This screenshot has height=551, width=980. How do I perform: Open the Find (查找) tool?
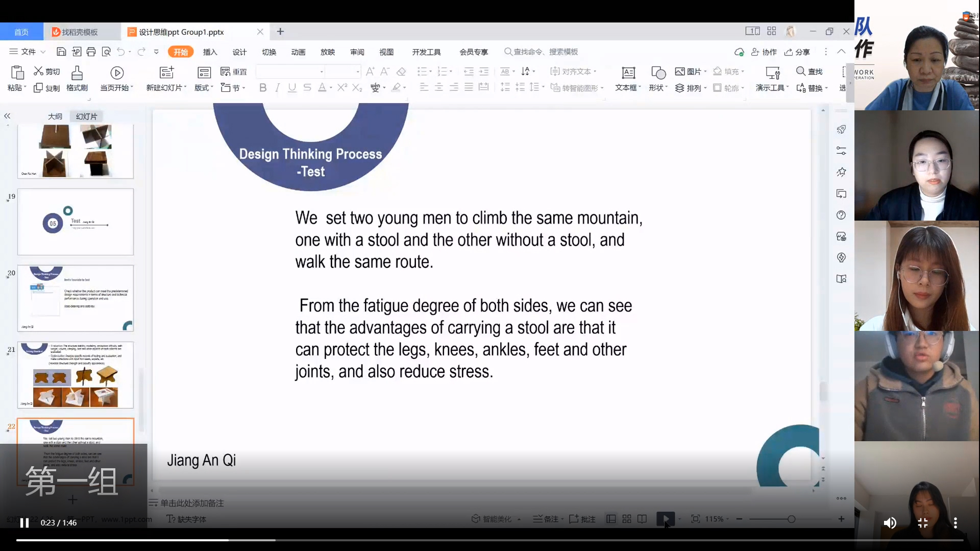810,71
